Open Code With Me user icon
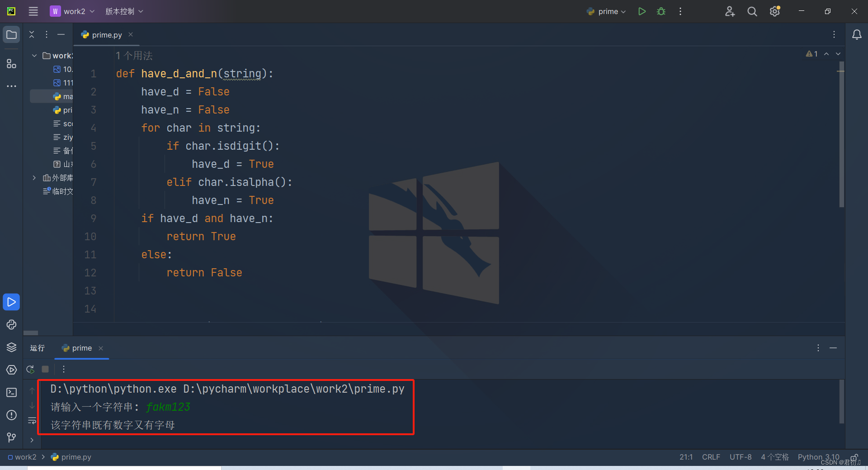 (730, 11)
